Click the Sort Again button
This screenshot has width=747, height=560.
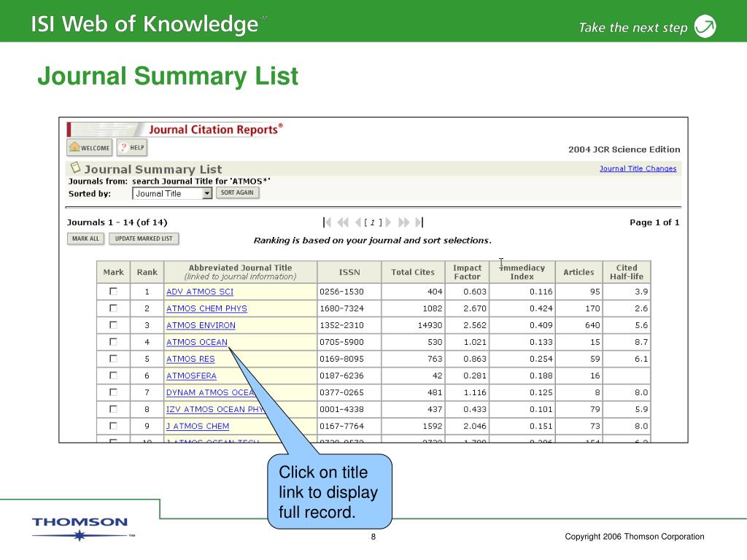[x=237, y=192]
